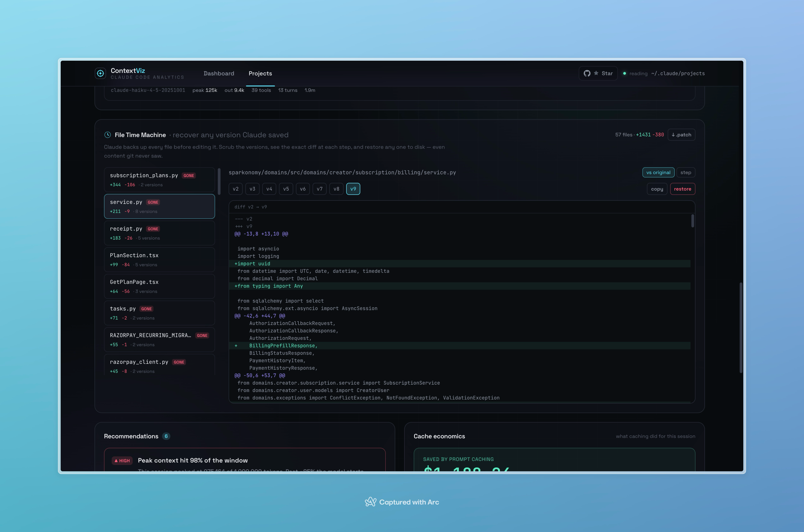The width and height of the screenshot is (804, 532).
Task: Click the green reading status dot
Action: coord(624,73)
